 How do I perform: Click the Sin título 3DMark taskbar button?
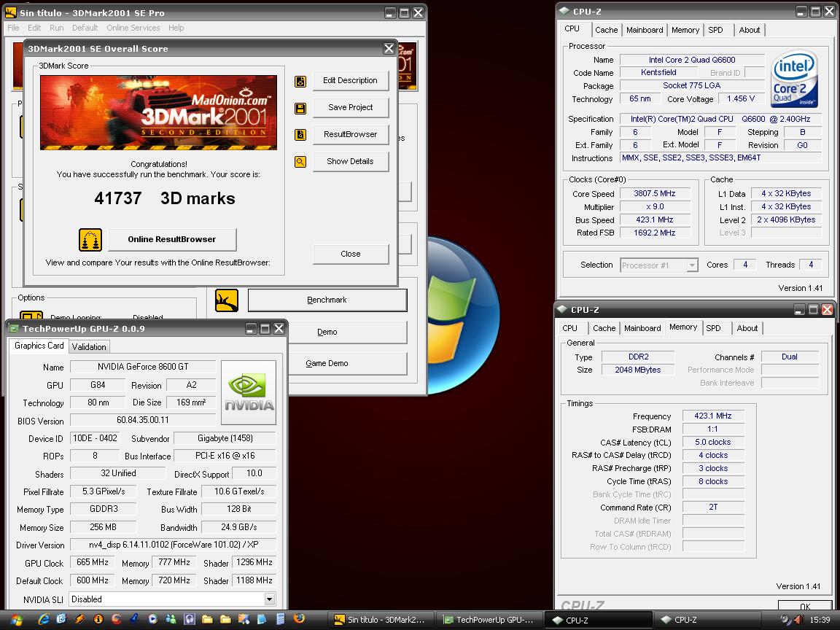tap(381, 620)
